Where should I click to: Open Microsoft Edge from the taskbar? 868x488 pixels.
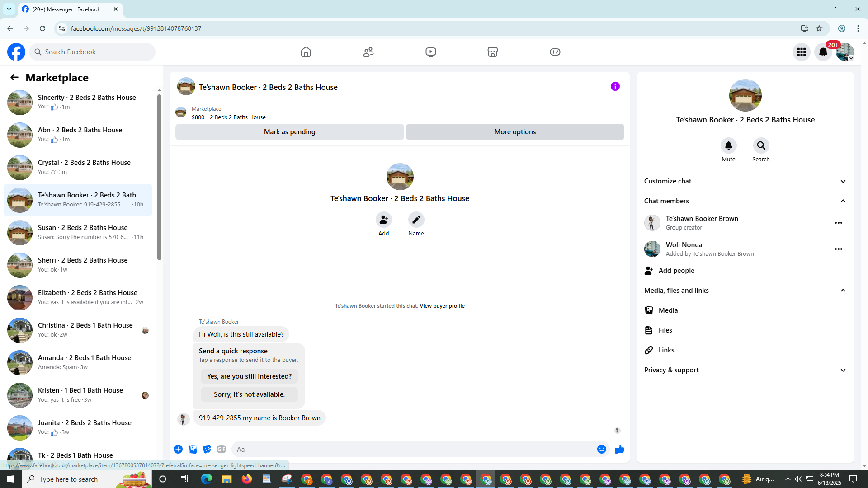[207, 479]
